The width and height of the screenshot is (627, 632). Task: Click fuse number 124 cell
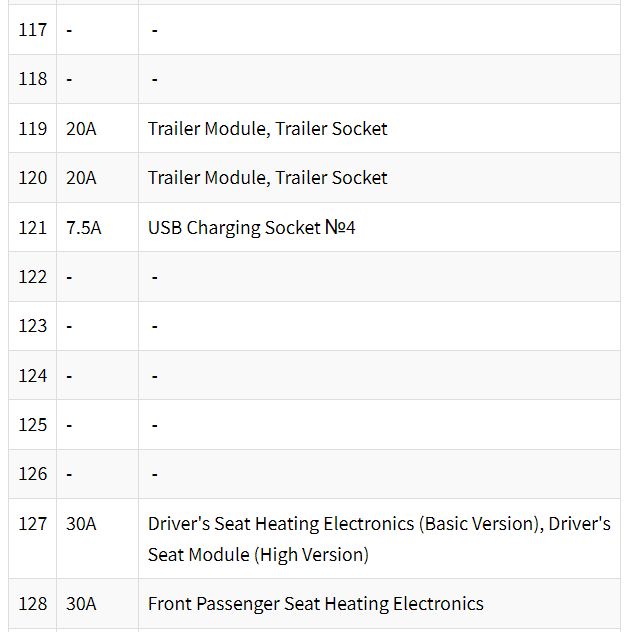(x=33, y=376)
